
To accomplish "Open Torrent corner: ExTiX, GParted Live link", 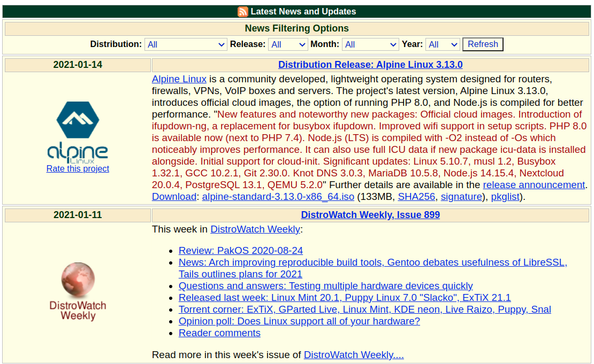I will pos(364,309).
